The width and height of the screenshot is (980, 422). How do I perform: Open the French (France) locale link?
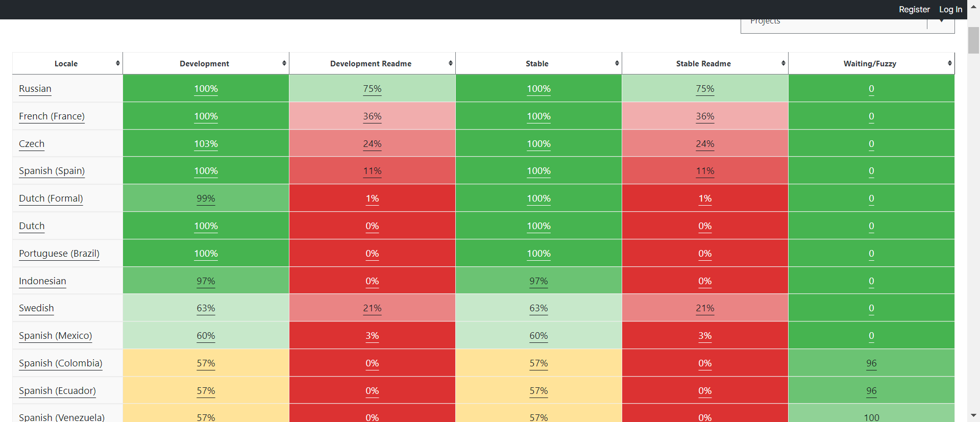(x=52, y=116)
